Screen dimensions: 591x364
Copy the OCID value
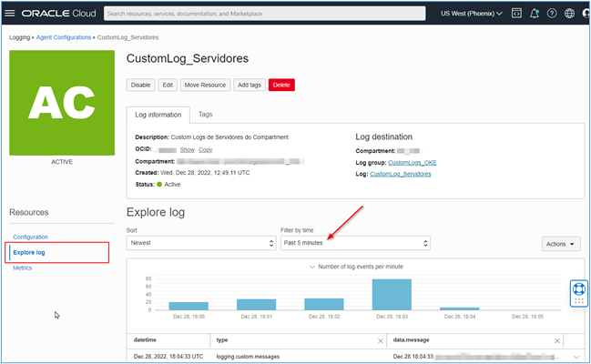[x=206, y=149]
